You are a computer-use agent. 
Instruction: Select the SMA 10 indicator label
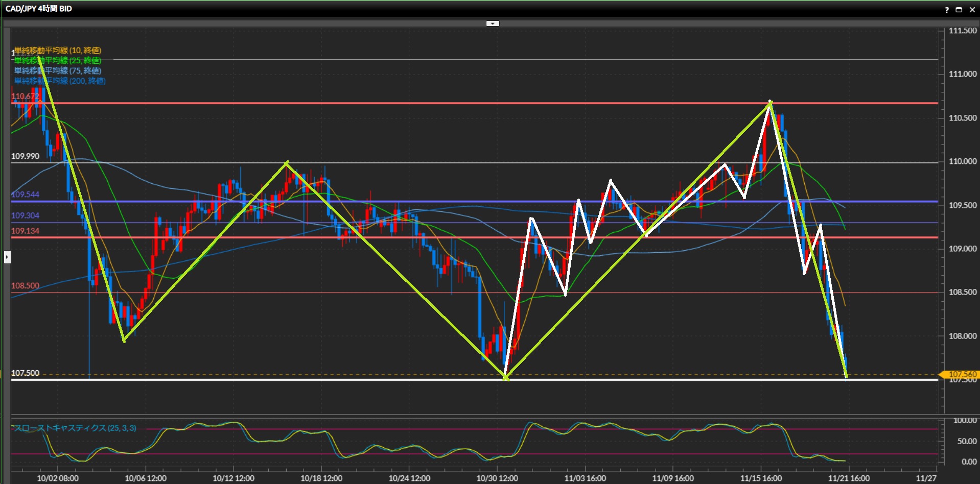coord(58,51)
